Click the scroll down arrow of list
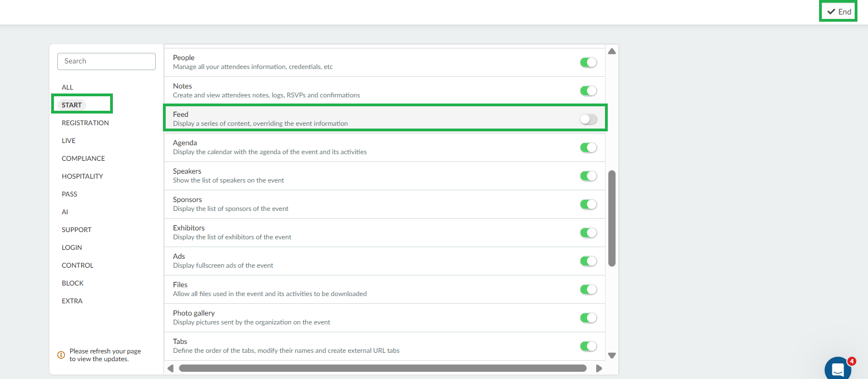Viewport: 868px width, 379px height. [612, 356]
